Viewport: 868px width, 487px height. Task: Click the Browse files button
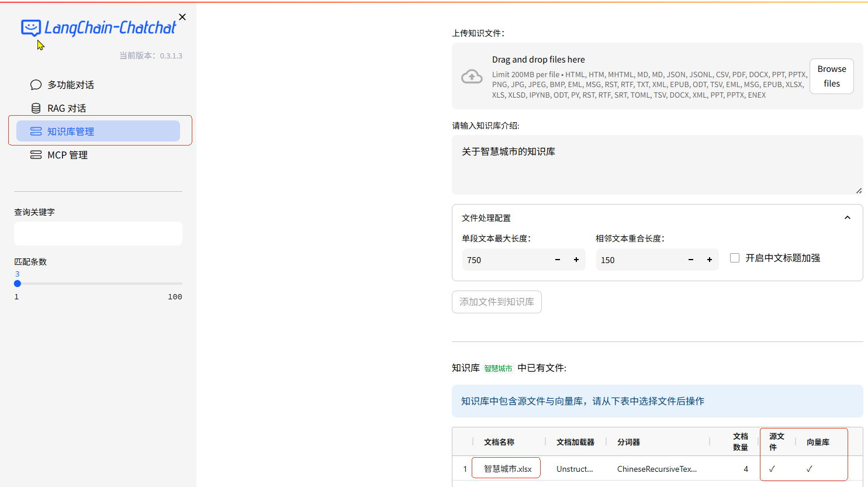pyautogui.click(x=831, y=75)
